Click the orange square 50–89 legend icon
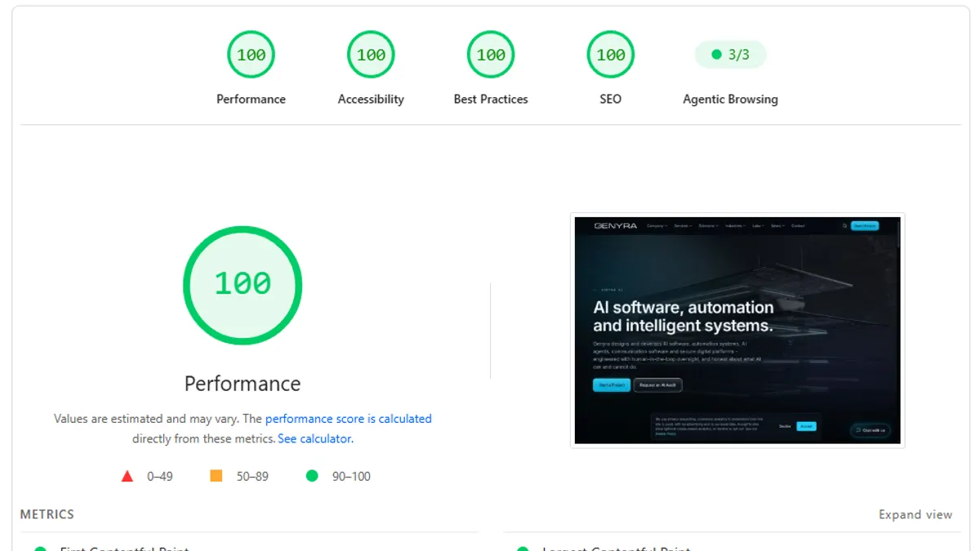 [x=216, y=475]
